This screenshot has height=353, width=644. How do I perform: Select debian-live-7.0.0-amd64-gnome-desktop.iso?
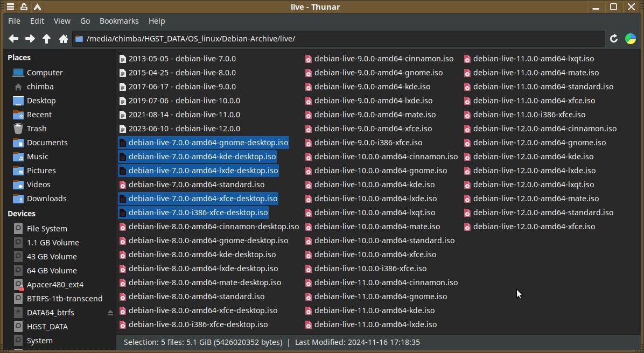tap(204, 143)
